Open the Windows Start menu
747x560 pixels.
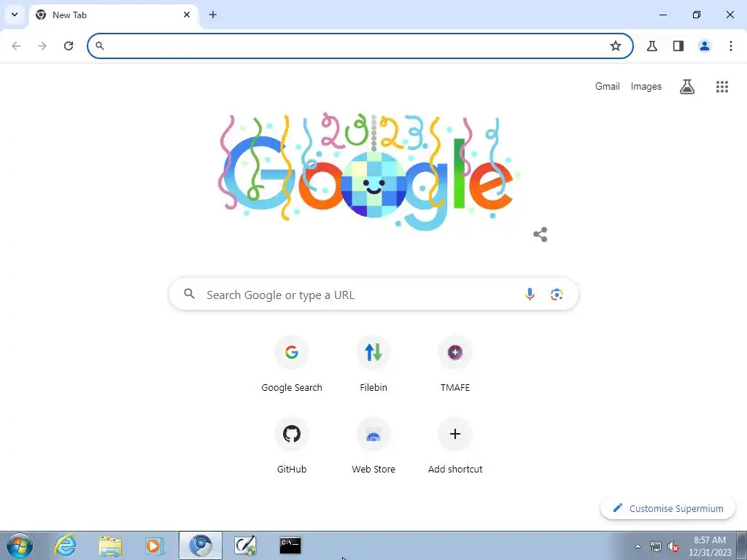(x=20, y=545)
